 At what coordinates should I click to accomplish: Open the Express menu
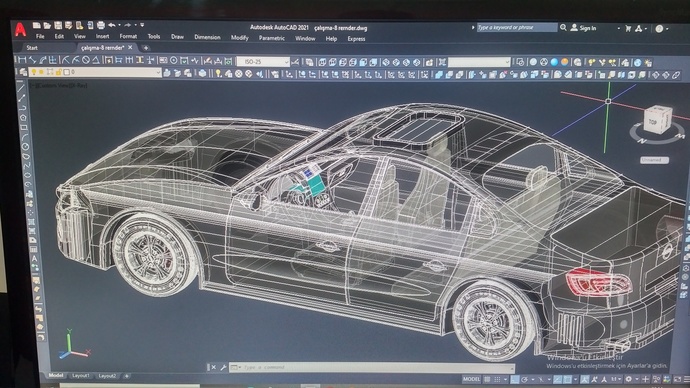tap(356, 39)
